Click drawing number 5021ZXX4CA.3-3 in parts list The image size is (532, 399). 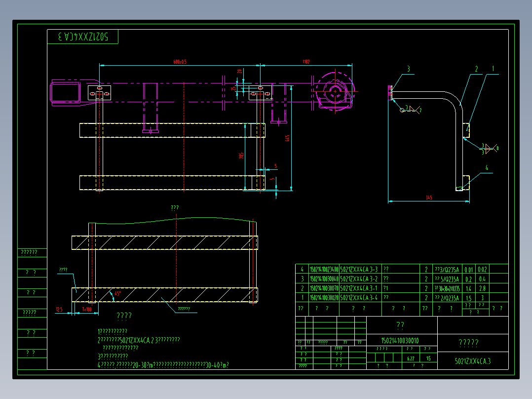(359, 270)
